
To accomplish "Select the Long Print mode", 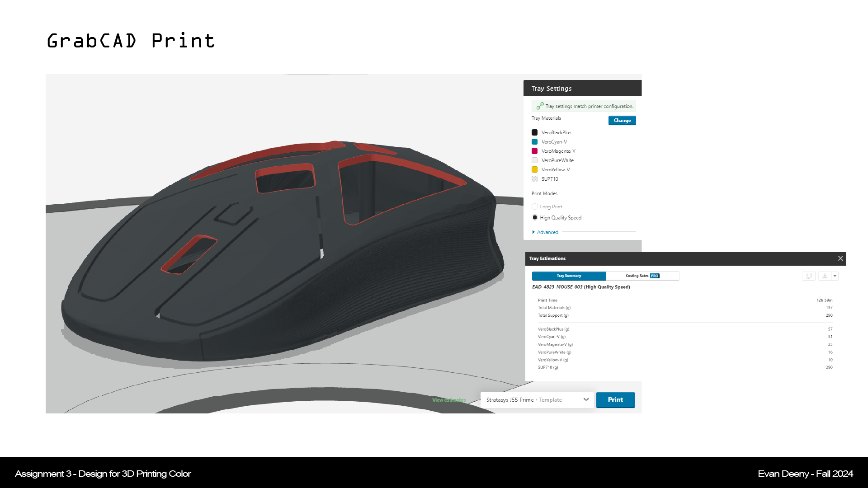I will pyautogui.click(x=535, y=206).
